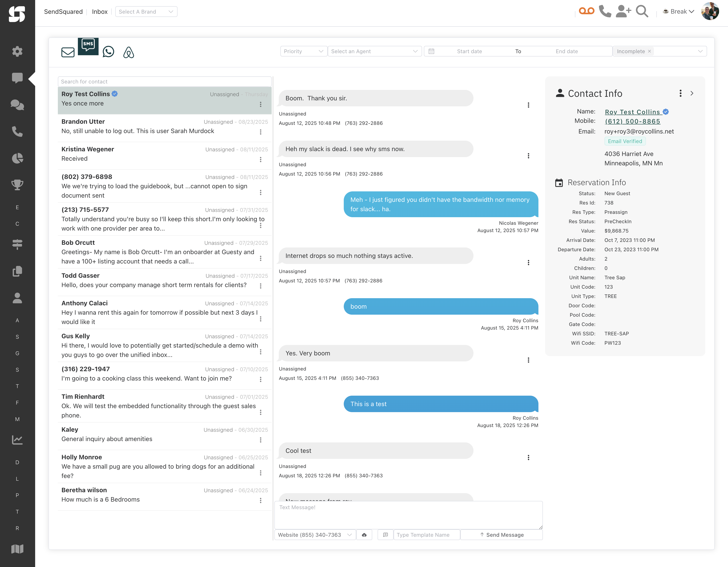
Task: Open trophy icon in sidebar
Action: click(x=17, y=185)
